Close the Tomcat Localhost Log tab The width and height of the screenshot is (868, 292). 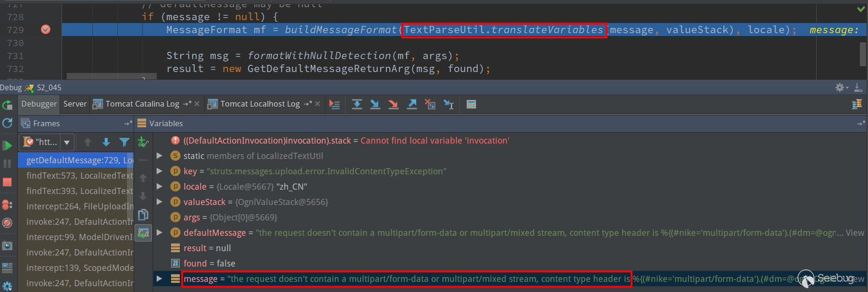(x=318, y=104)
